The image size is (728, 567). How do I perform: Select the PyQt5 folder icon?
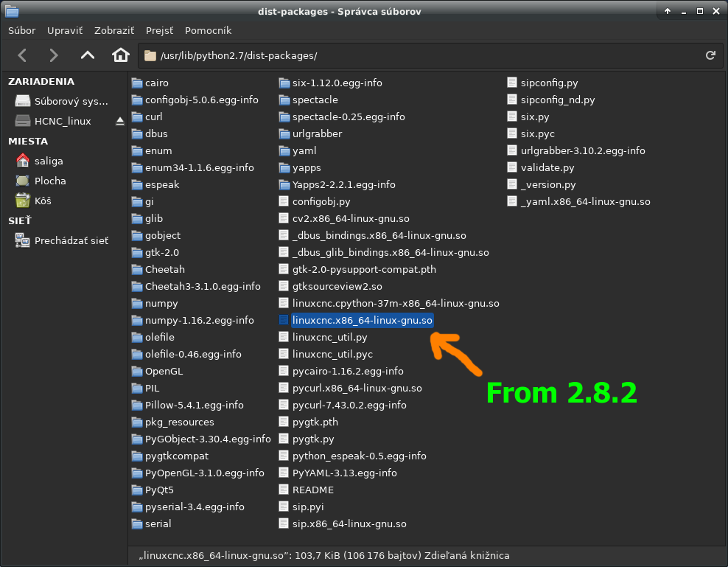(137, 490)
